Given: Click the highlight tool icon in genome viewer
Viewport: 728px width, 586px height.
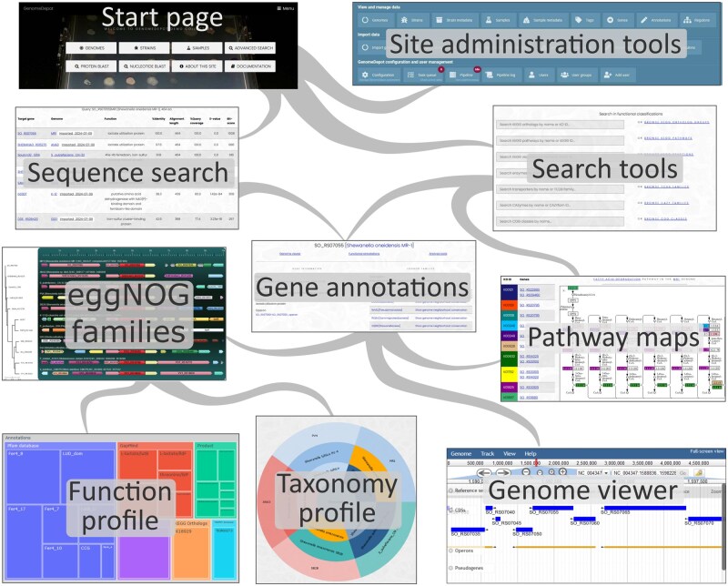Looking at the screenshot, I should pos(699,472).
